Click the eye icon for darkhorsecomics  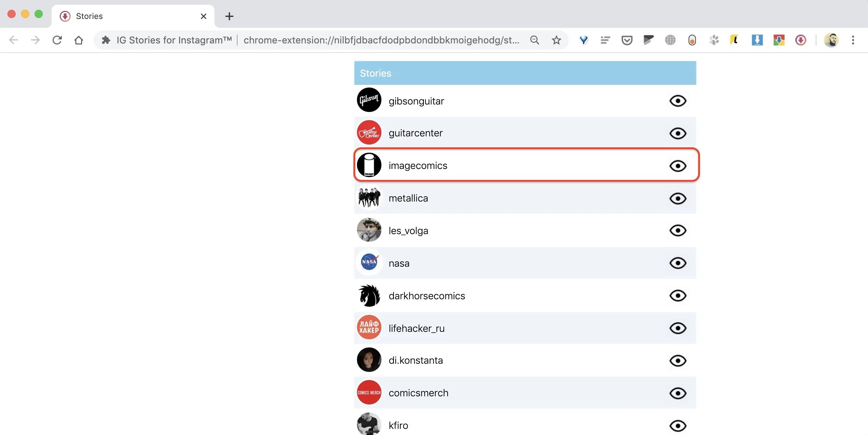[678, 296]
